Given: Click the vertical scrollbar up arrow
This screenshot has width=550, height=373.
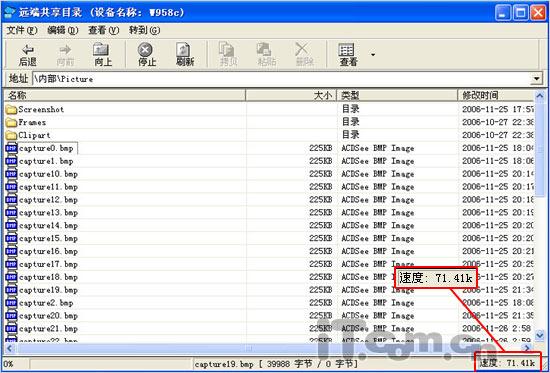Looking at the screenshot, I should point(539,95).
